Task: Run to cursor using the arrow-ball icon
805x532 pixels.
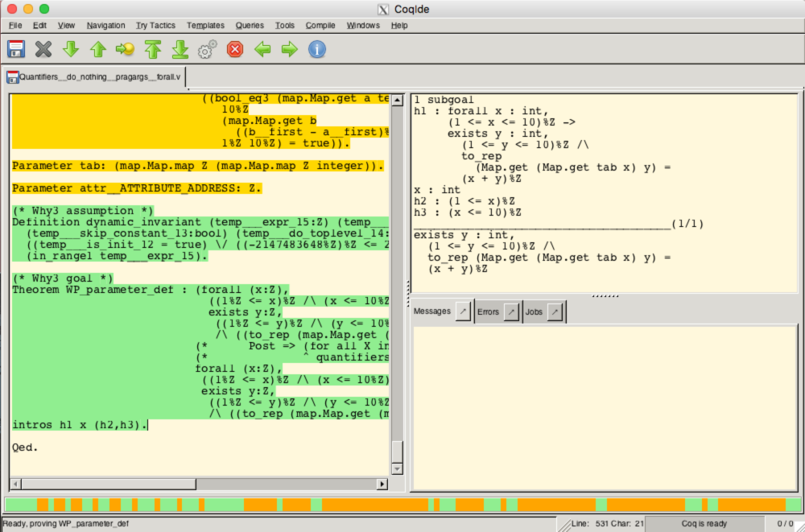Action: (125, 50)
